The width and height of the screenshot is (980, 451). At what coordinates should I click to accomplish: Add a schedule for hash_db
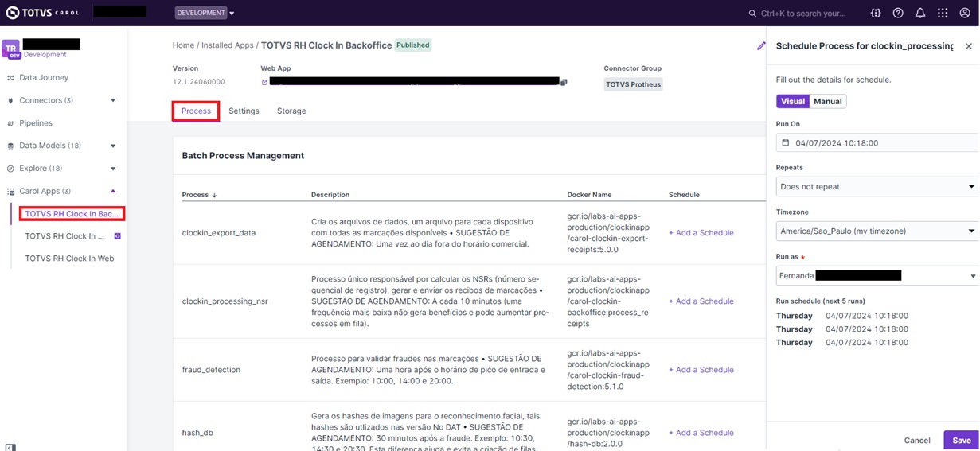tap(701, 433)
